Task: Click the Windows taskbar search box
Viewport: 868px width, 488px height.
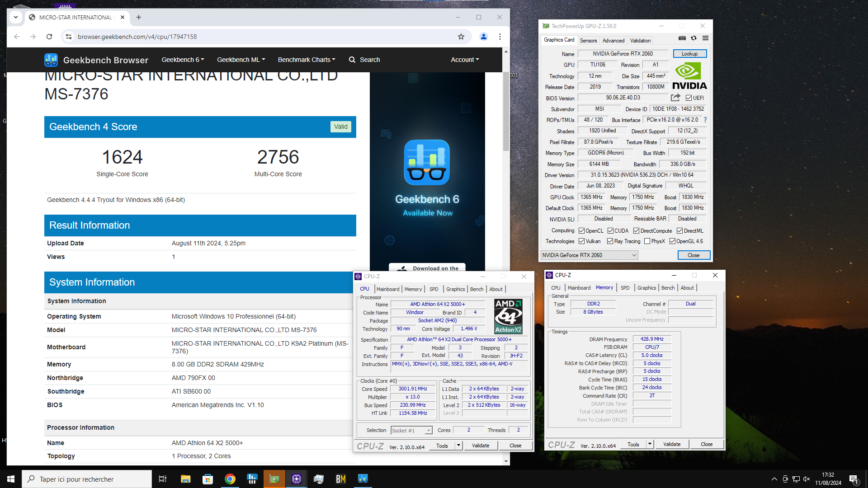Action: (87, 479)
